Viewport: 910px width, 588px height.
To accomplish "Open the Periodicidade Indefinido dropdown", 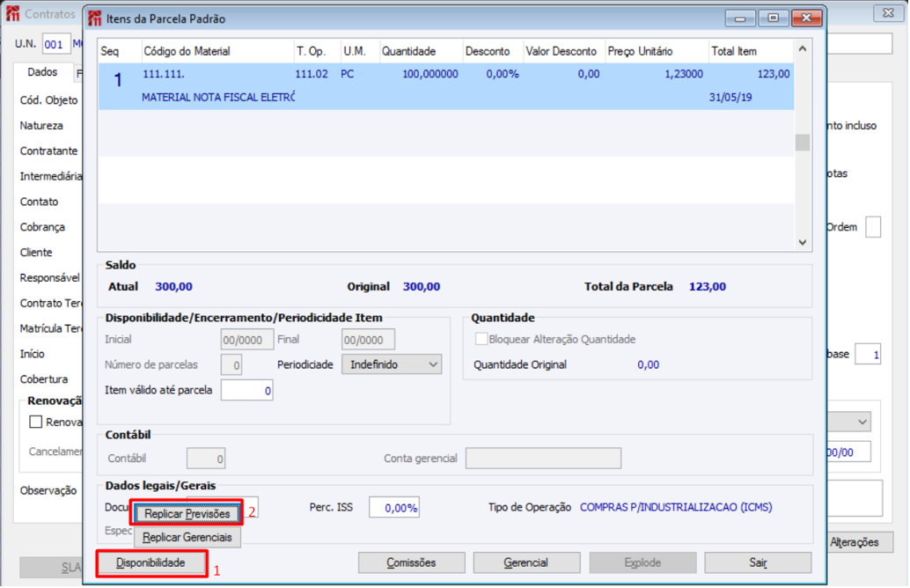I will tap(392, 364).
